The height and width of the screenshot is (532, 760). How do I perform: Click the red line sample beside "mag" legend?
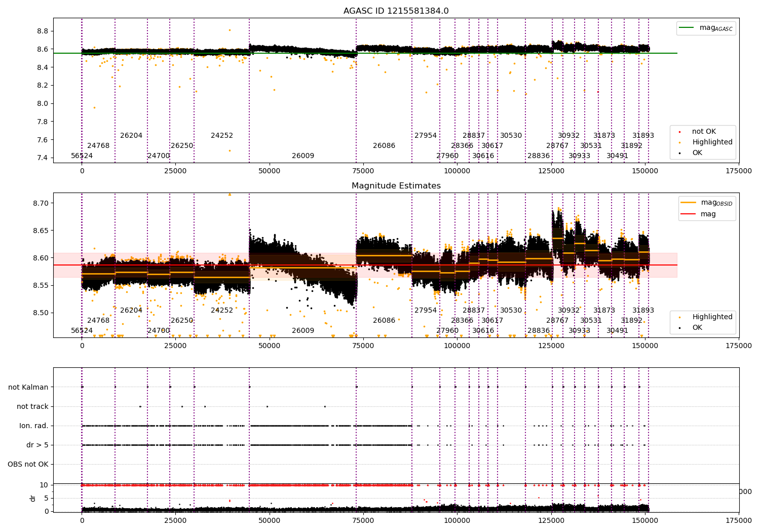[688, 214]
